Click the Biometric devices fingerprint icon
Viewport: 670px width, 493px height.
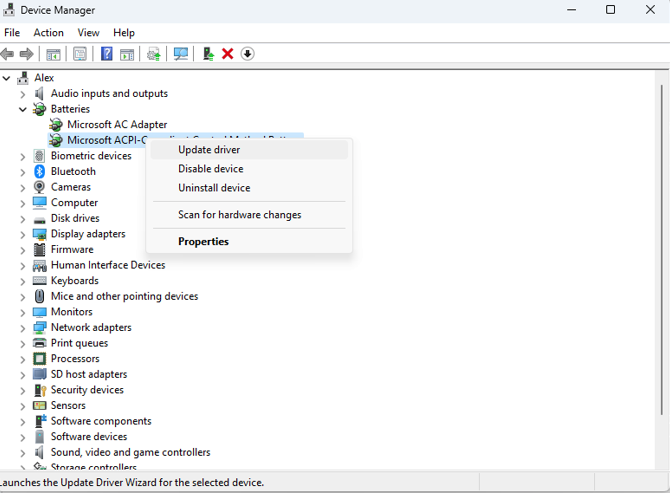[39, 156]
